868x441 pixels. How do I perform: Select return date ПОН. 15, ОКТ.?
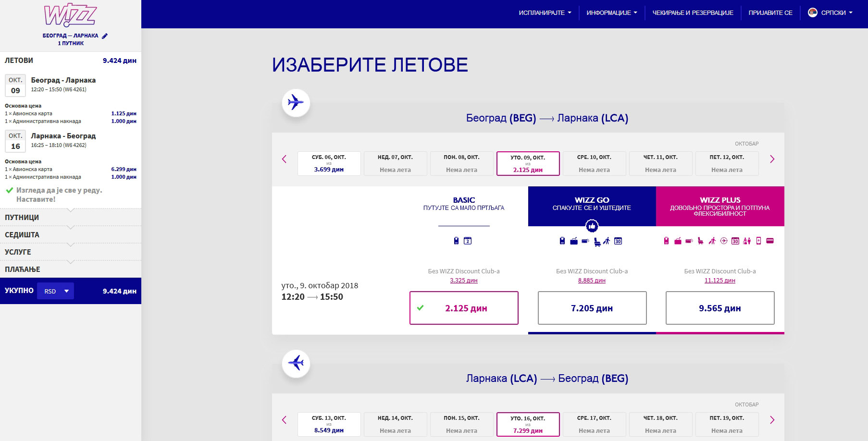pyautogui.click(x=461, y=424)
